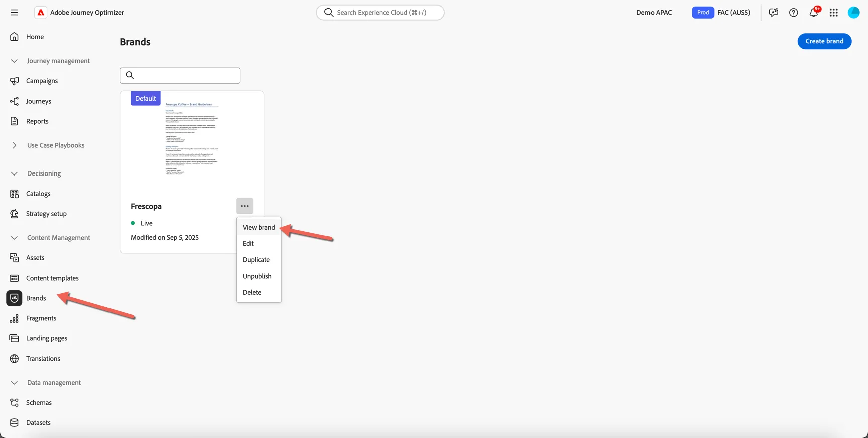The image size is (868, 438).
Task: Open the Catalogs icon
Action: (x=14, y=194)
